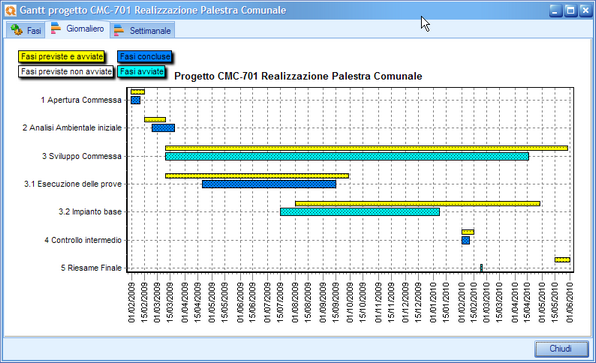Select the blue completed bar for Controllo intermedio
Viewport: 596px width, 363px height.
pyautogui.click(x=466, y=240)
